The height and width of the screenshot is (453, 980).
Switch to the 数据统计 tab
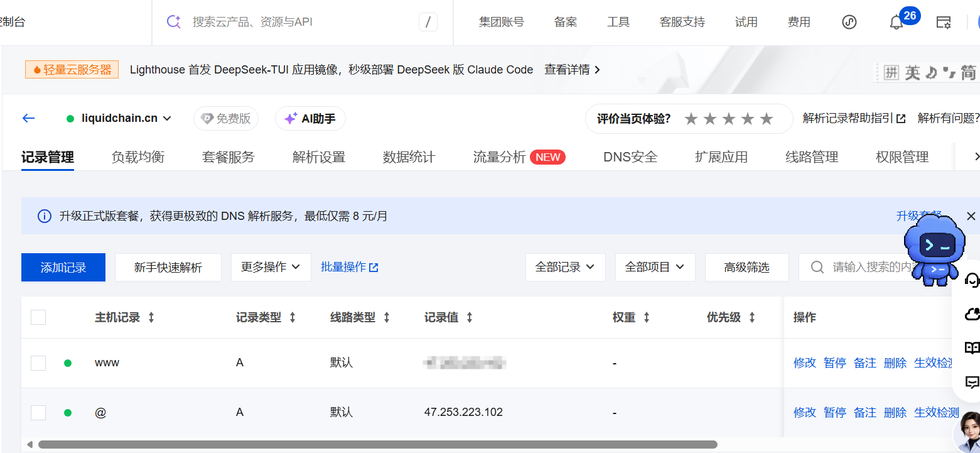coord(409,156)
